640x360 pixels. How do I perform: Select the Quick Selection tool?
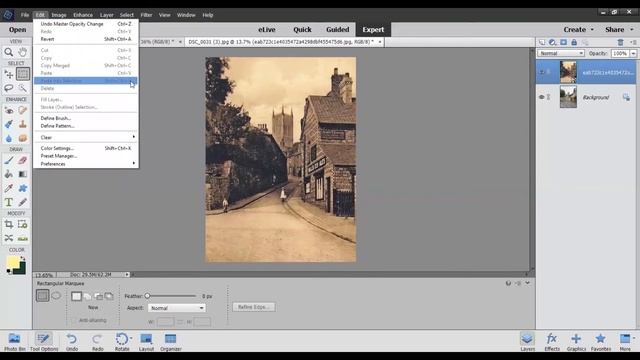tap(22, 88)
